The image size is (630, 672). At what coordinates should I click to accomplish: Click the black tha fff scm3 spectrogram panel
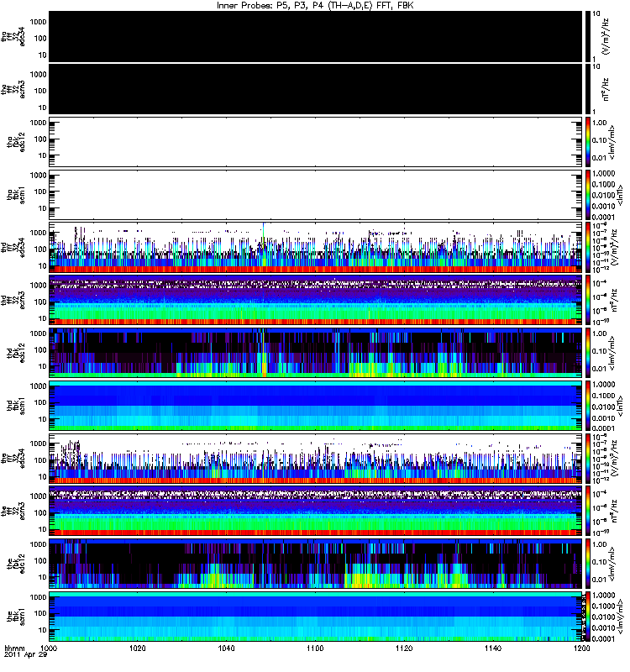pyautogui.click(x=315, y=89)
